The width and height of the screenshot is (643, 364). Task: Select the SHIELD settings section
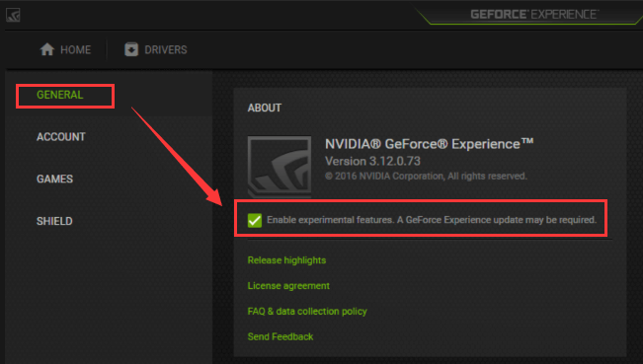point(54,221)
